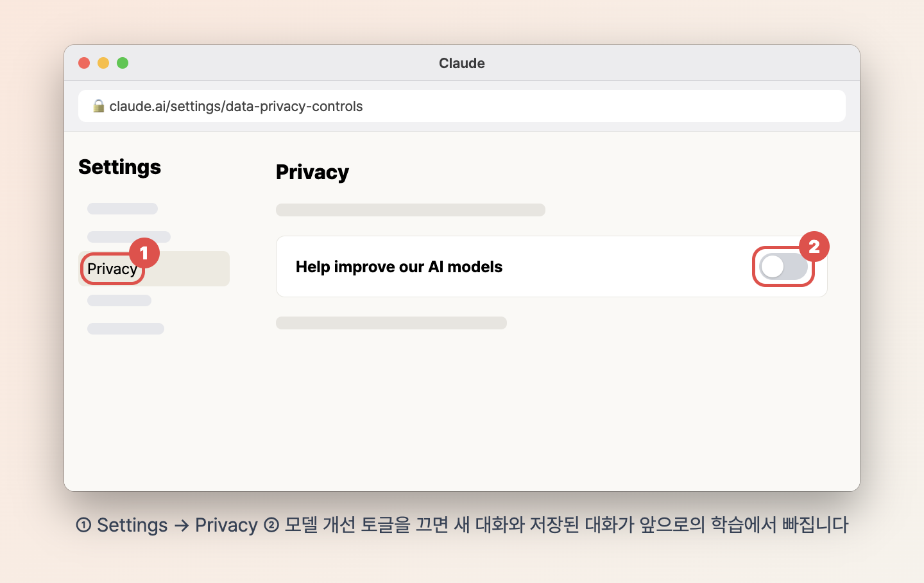Click the address bar with claude.ai URL
Viewport: 924px width, 583px height.
coord(462,106)
